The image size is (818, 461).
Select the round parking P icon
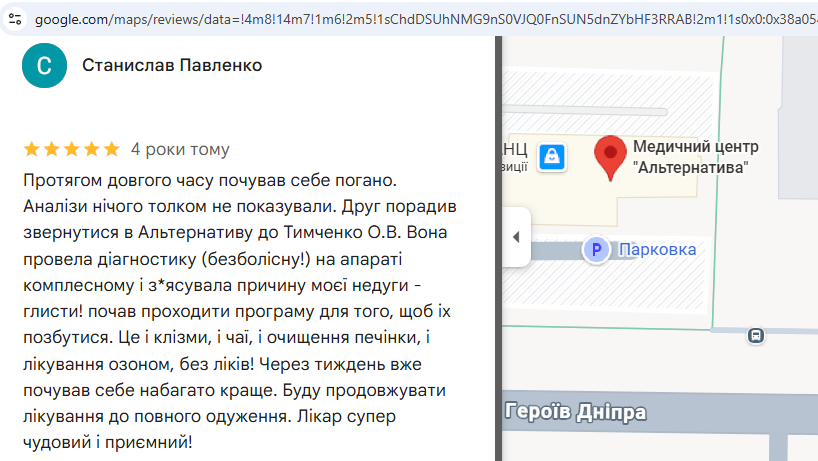coord(596,250)
